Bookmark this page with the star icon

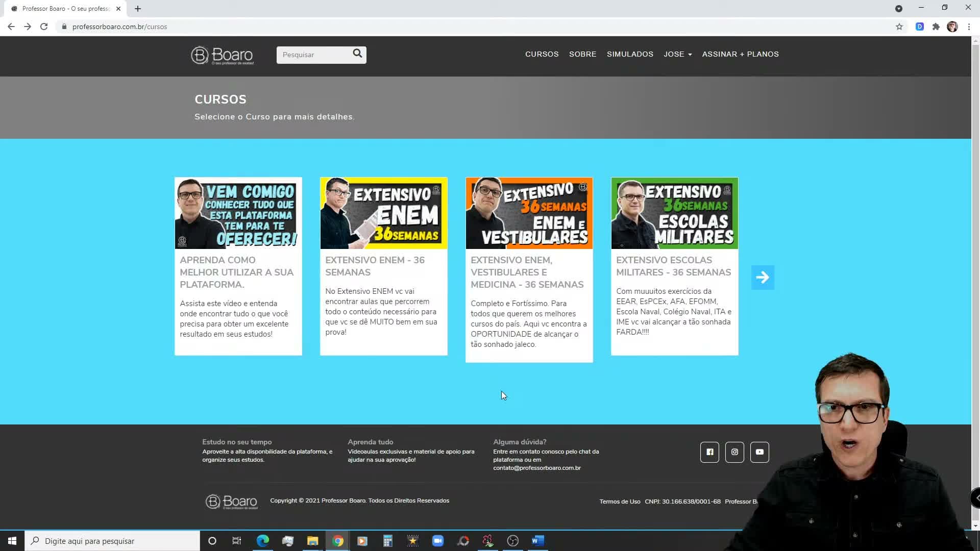[x=899, y=27]
